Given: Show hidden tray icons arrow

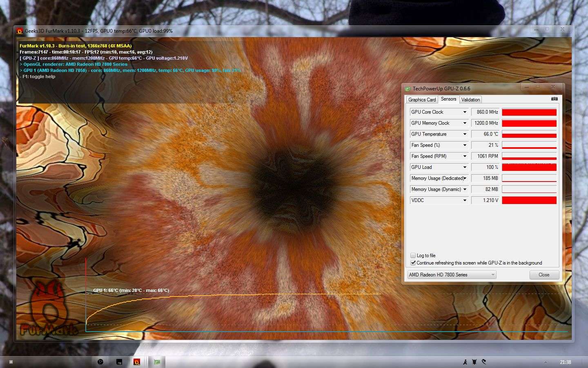Looking at the screenshot, I should point(546,362).
